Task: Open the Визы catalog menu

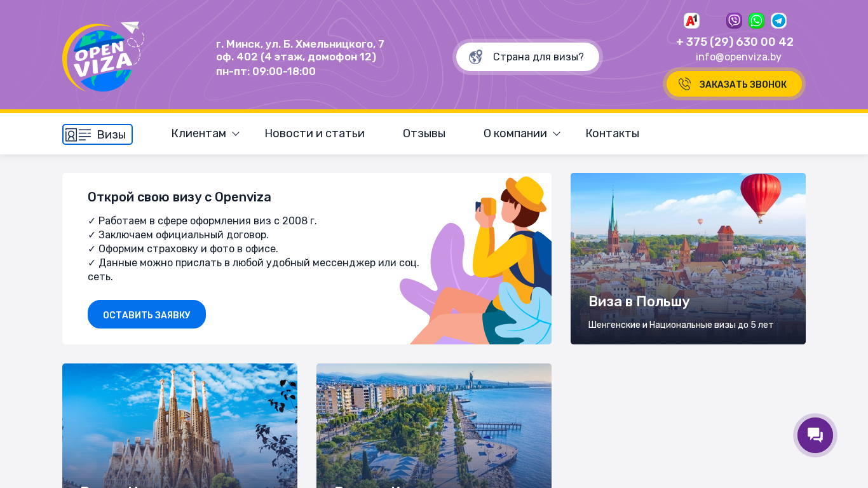Action: coord(97,134)
